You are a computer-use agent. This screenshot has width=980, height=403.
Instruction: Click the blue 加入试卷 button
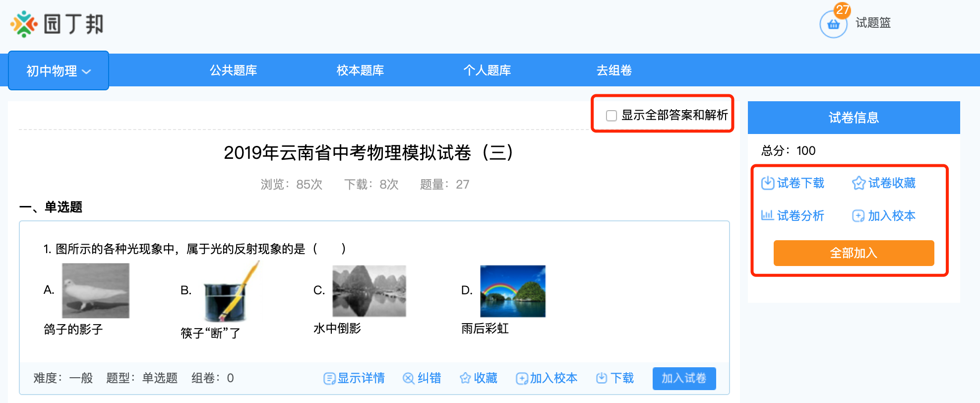pos(684,378)
